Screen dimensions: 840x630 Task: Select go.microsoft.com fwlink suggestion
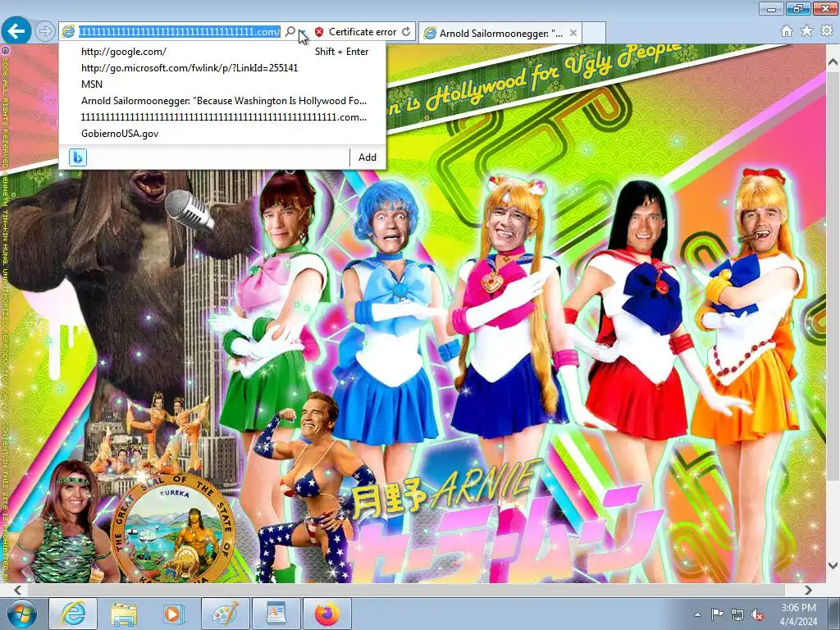tap(222, 68)
